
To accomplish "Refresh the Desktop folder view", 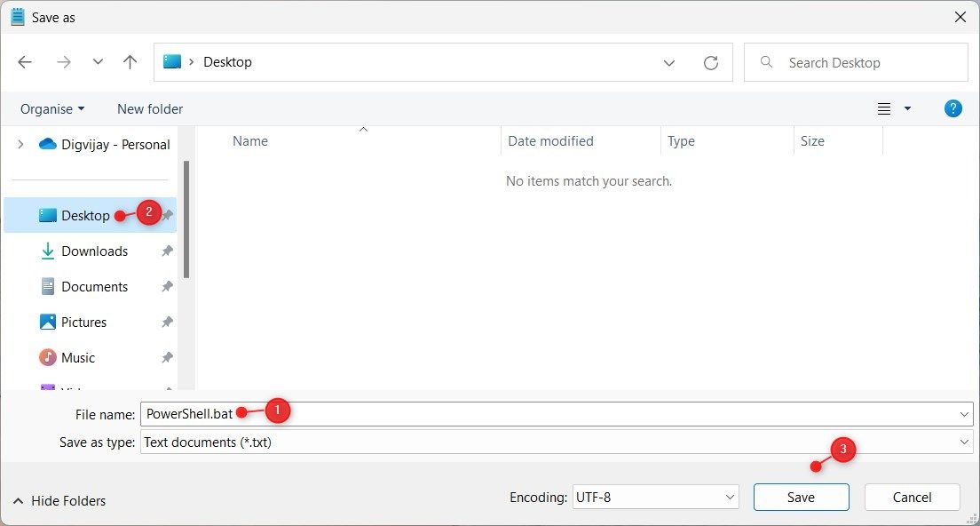I will pos(710,62).
